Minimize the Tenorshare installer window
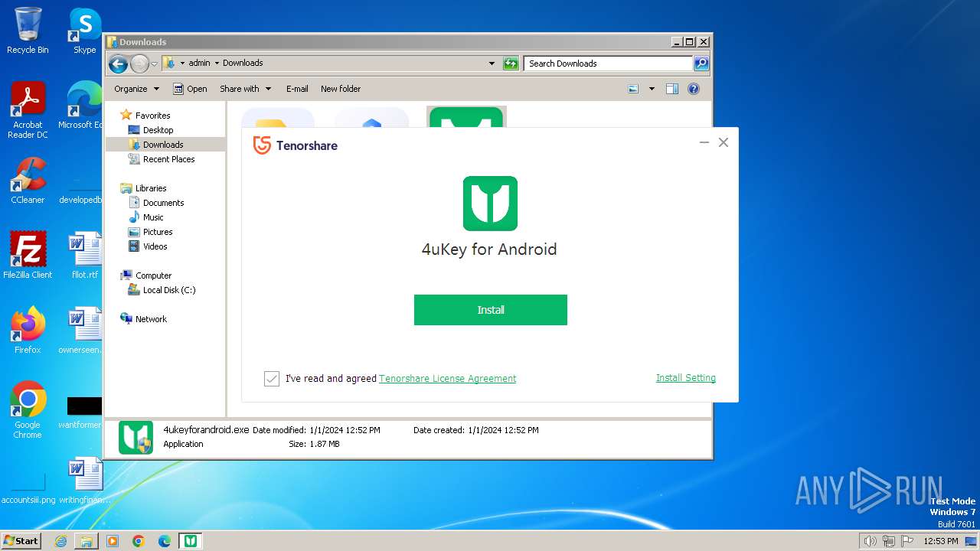 click(x=704, y=142)
